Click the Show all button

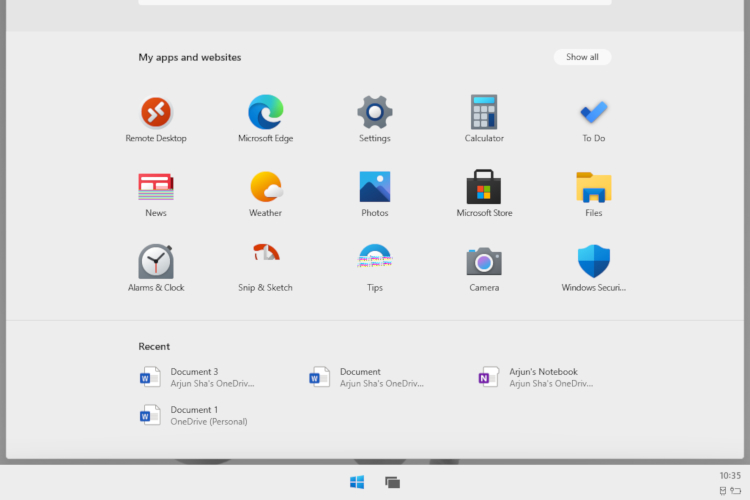click(x=582, y=57)
